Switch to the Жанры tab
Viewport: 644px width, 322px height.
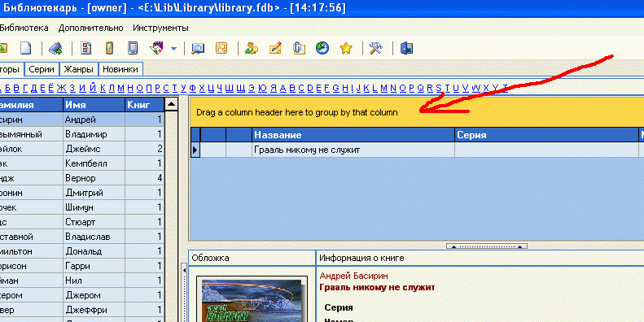pyautogui.click(x=78, y=69)
